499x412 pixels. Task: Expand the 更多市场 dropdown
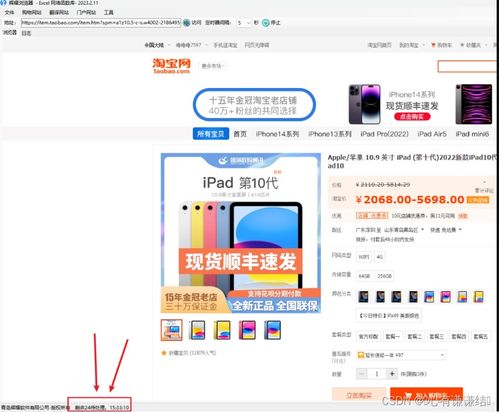(x=213, y=66)
